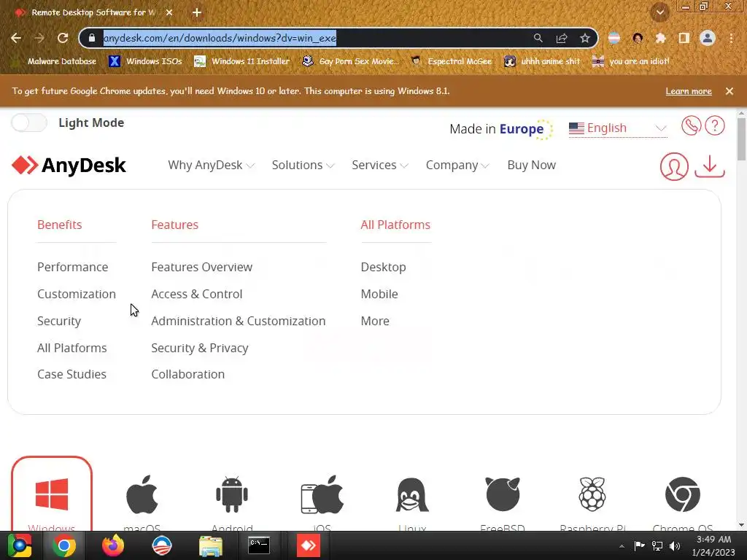Open the English language dropdown

(618, 128)
